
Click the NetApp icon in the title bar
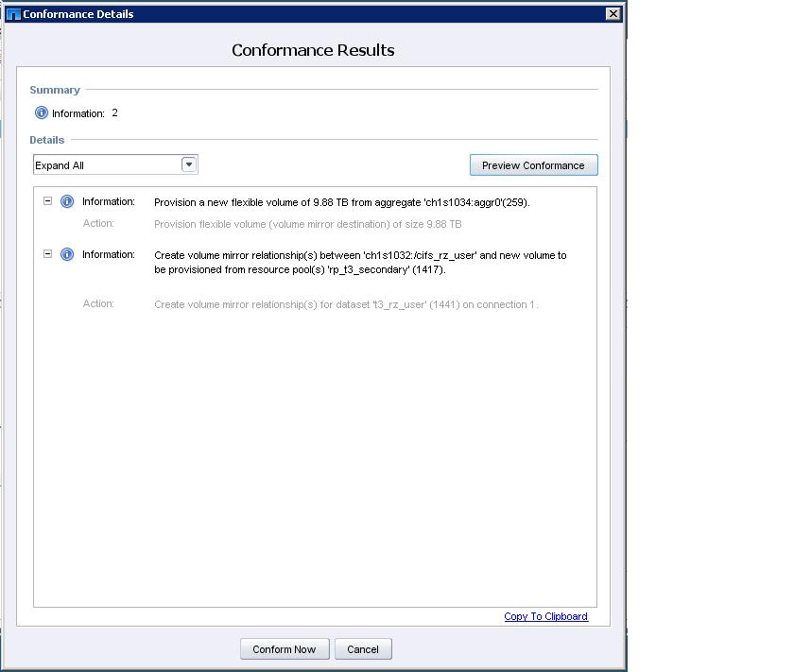pos(12,14)
